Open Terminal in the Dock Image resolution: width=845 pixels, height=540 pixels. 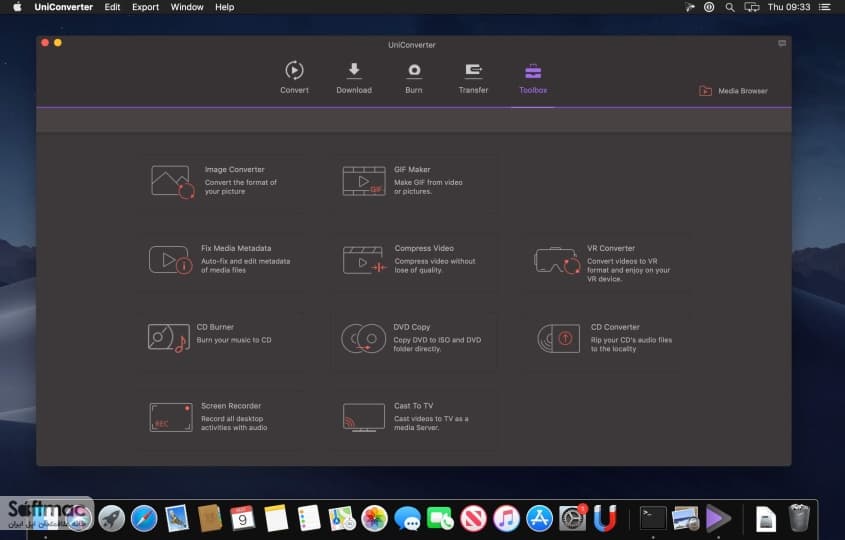[653, 519]
